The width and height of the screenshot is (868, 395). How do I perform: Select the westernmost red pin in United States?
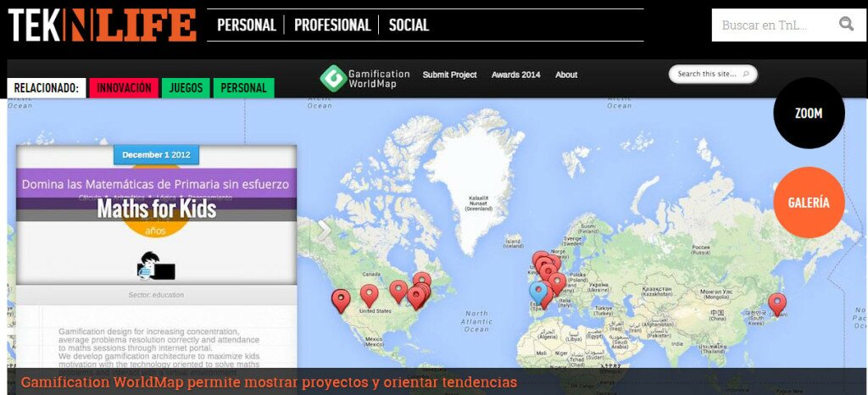click(x=341, y=299)
